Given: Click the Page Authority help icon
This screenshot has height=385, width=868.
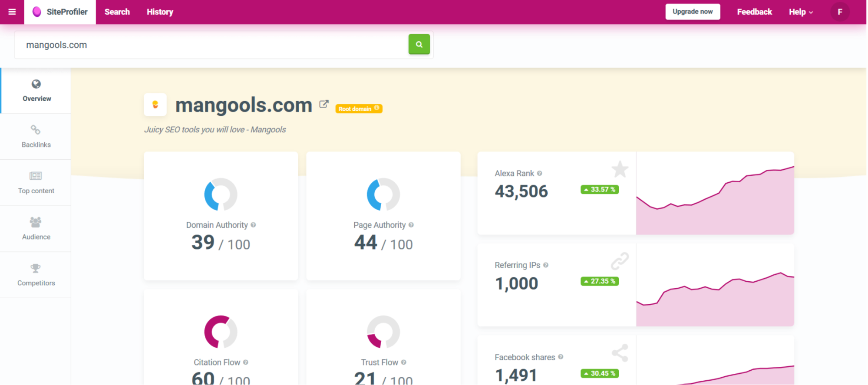Looking at the screenshot, I should [411, 225].
